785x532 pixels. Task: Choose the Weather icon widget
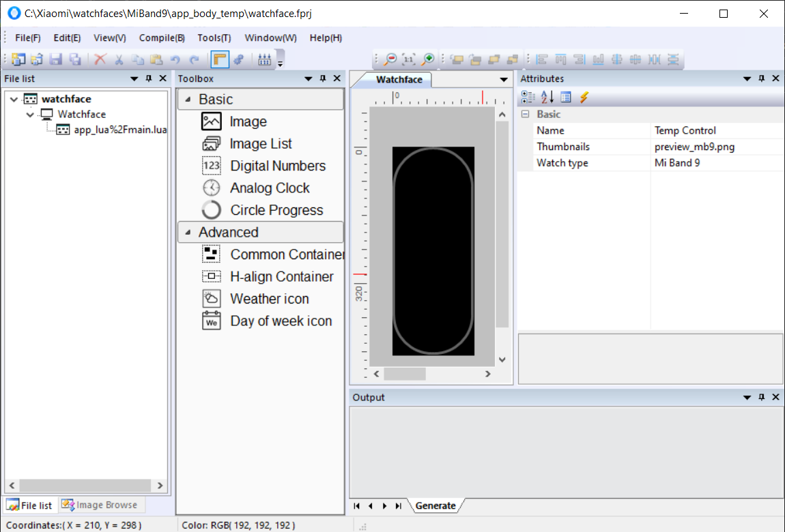[269, 299]
